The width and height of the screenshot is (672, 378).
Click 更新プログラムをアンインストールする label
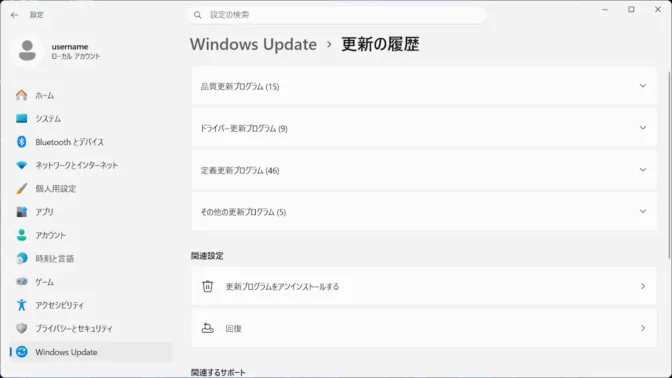point(282,286)
